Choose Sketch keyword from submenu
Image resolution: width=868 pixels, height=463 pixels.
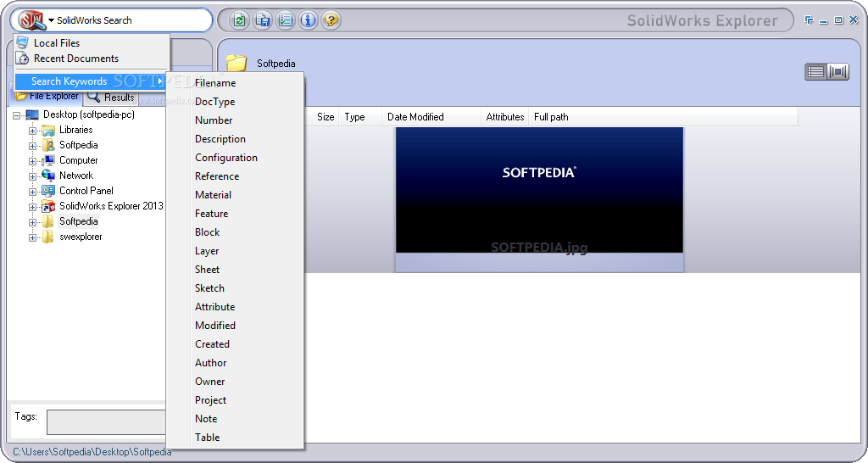point(235,288)
